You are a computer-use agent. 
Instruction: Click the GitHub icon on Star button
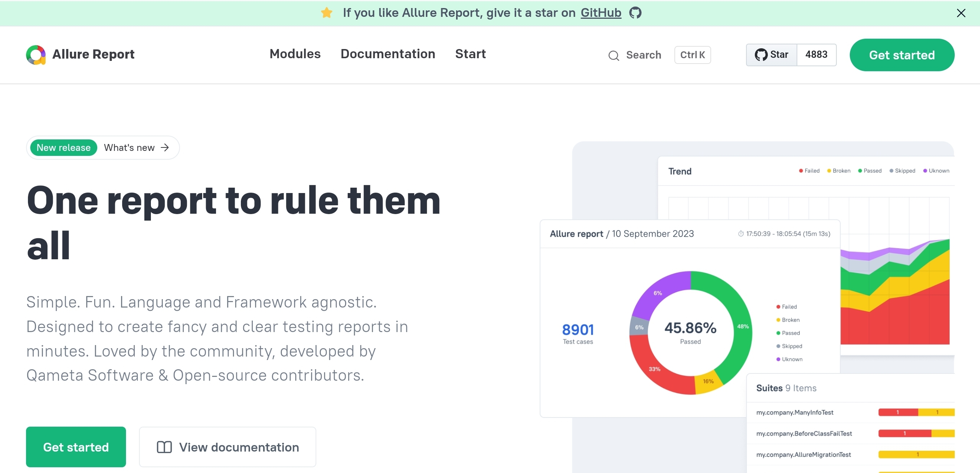click(761, 55)
